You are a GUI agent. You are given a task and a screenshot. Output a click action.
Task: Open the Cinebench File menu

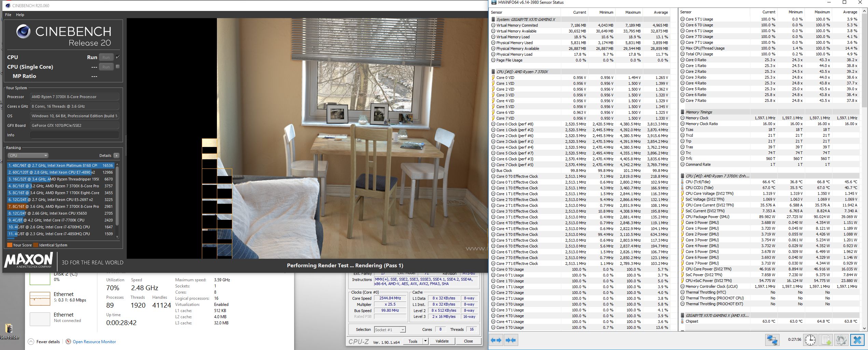tap(8, 15)
